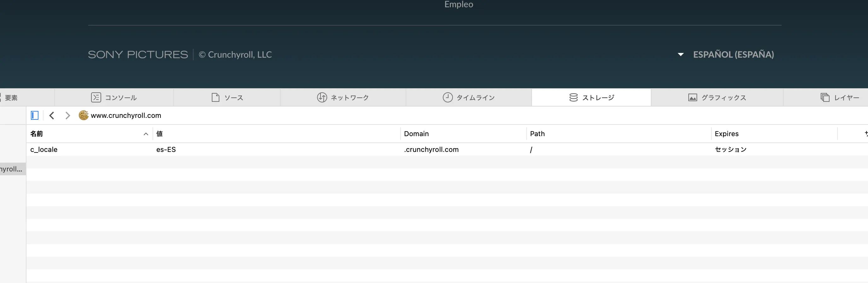Viewport: 868px width, 283px height.
Task: Select the es-ES cookie value cell
Action: coord(276,150)
